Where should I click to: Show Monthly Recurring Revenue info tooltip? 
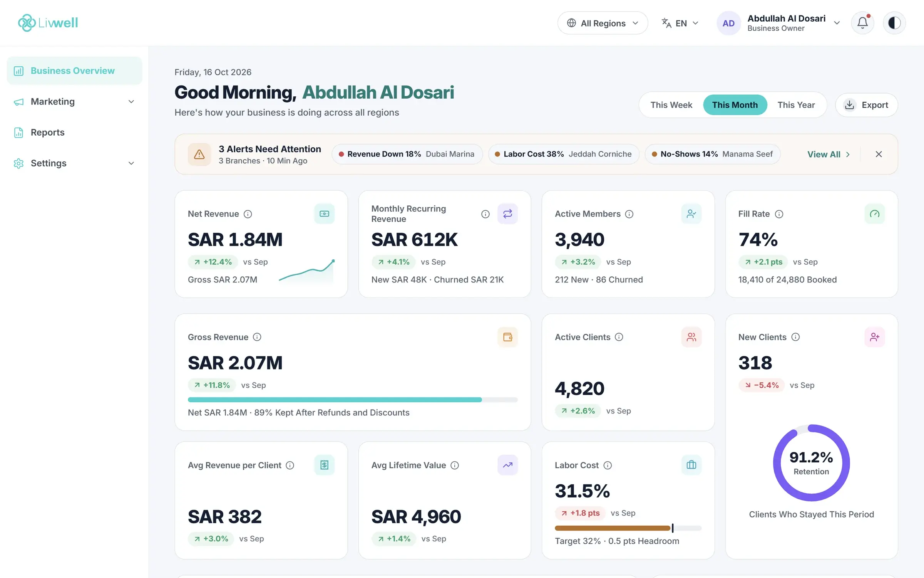[485, 214]
